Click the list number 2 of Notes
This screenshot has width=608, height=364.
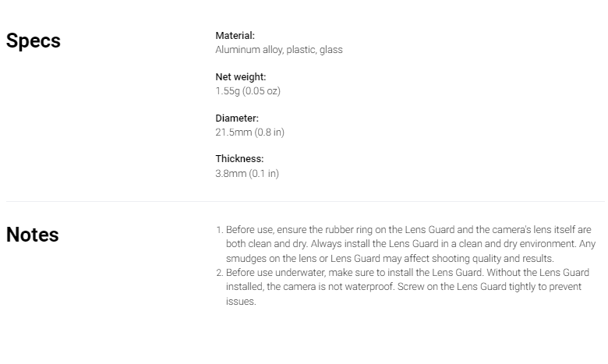[x=220, y=273]
